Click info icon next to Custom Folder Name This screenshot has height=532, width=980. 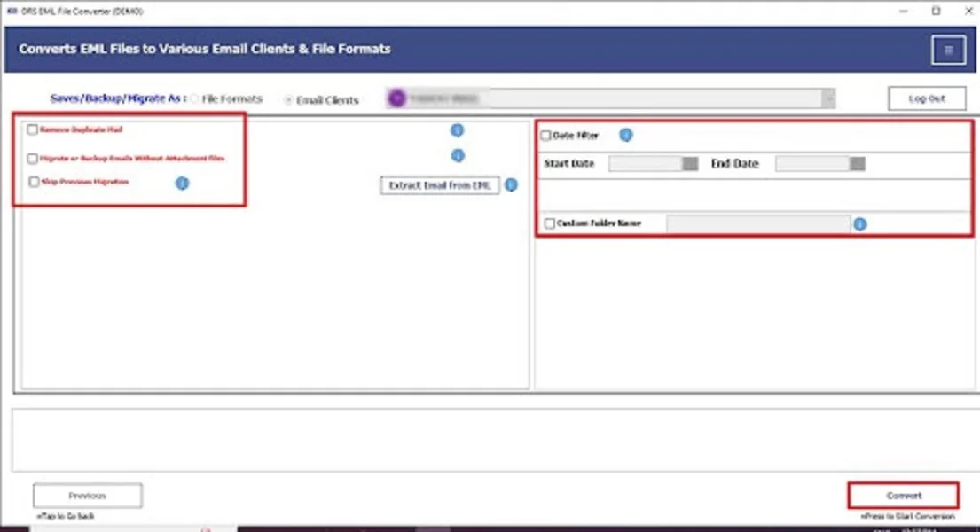click(x=858, y=224)
